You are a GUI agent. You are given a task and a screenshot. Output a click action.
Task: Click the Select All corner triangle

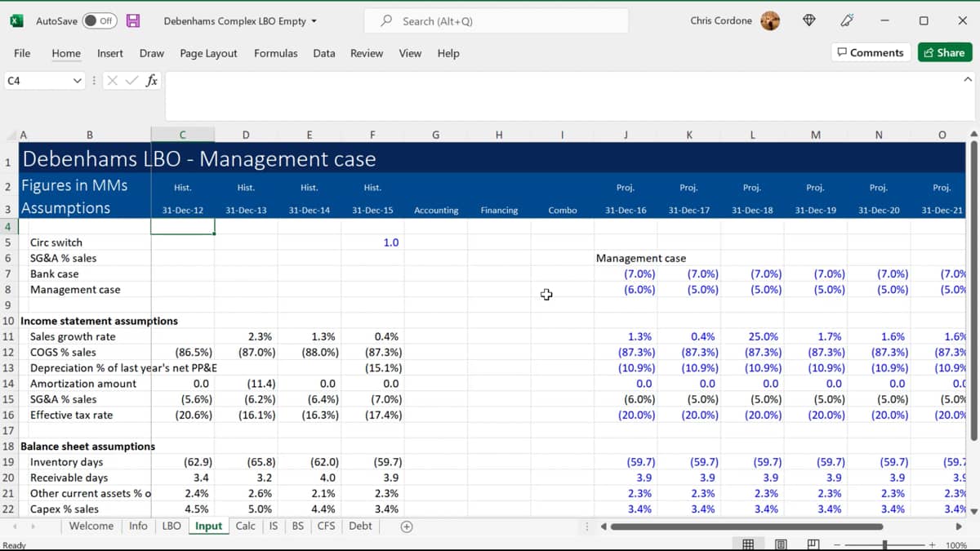(10, 135)
